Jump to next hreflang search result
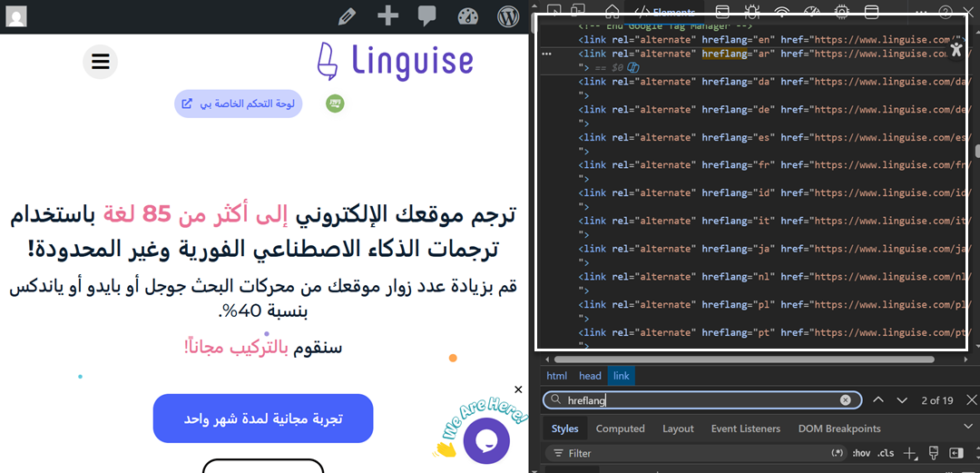Image resolution: width=980 pixels, height=473 pixels. pos(902,400)
